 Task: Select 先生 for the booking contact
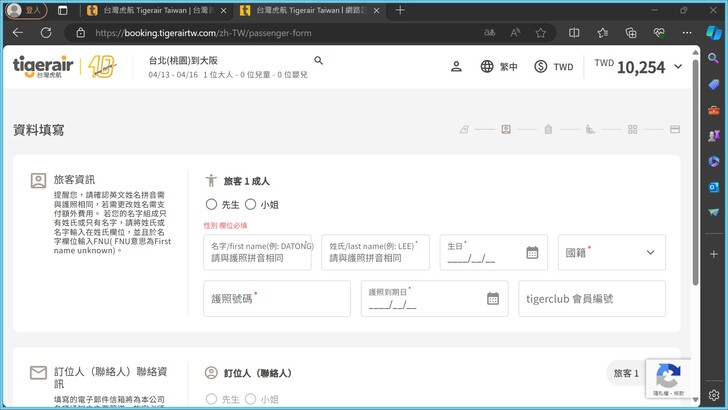(x=211, y=399)
